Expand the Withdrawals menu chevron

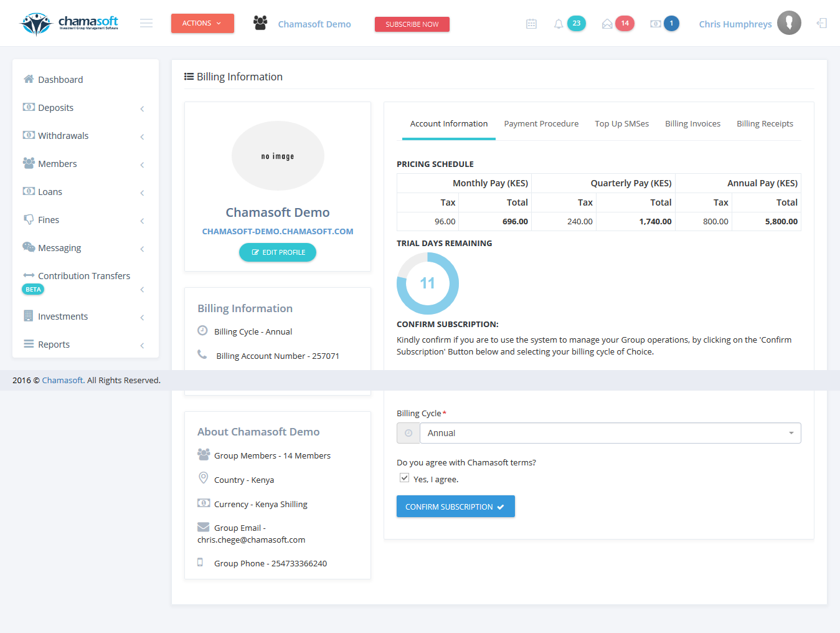tap(142, 137)
